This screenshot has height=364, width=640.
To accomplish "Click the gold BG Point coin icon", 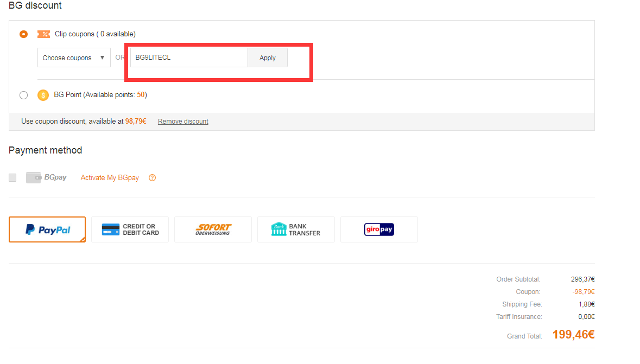I will (x=43, y=95).
